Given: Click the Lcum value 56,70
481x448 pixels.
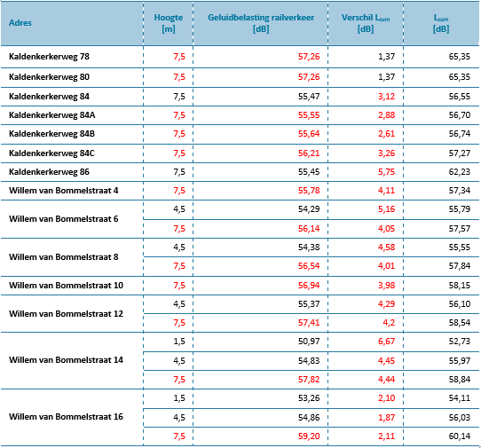Looking at the screenshot, I should (x=460, y=115).
